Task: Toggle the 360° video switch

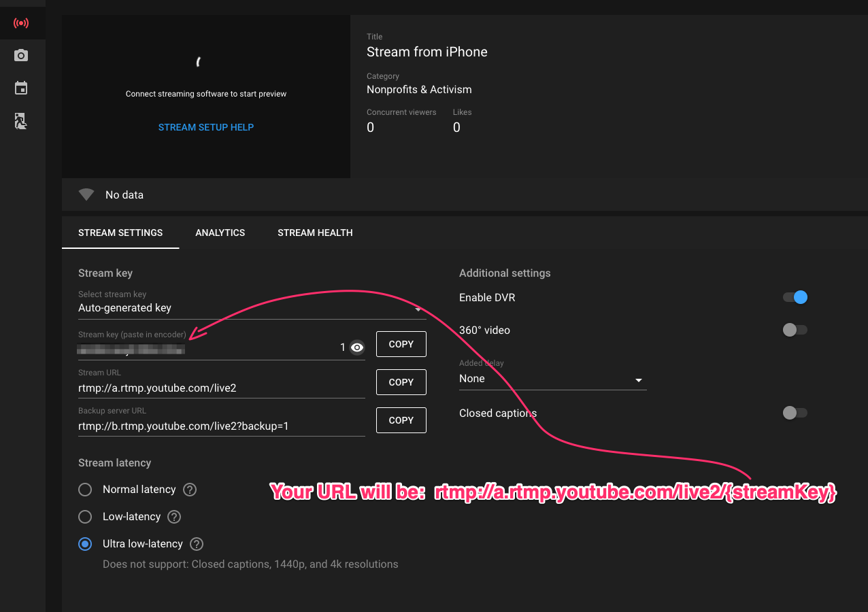Action: tap(795, 330)
